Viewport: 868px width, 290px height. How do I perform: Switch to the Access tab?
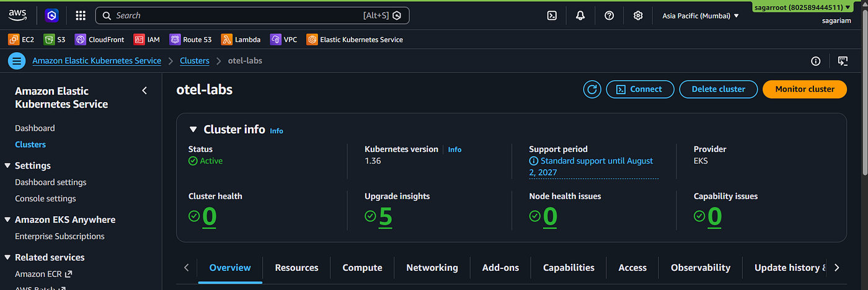pos(632,268)
